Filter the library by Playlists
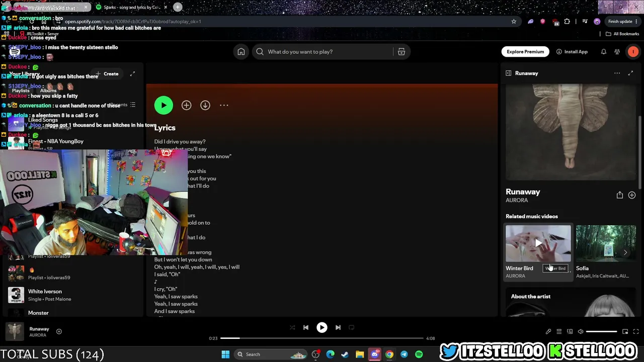The height and width of the screenshot is (362, 644). point(21,90)
